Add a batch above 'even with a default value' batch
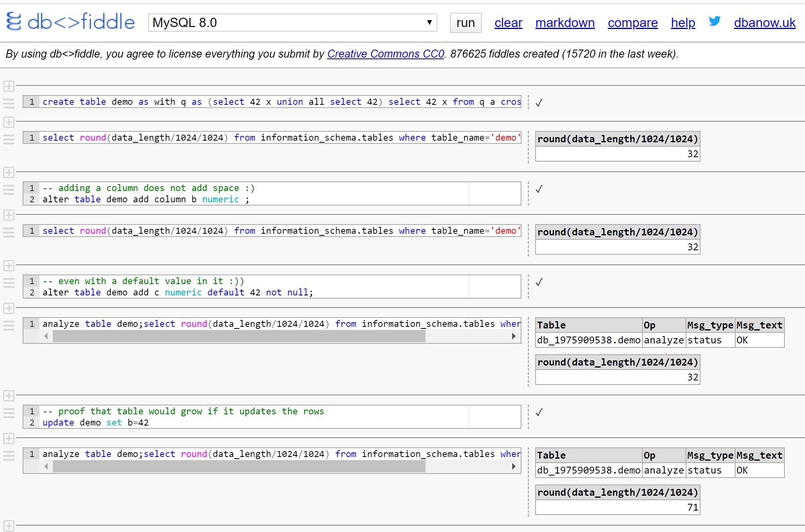Screen dimensions: 805x532 point(9,266)
